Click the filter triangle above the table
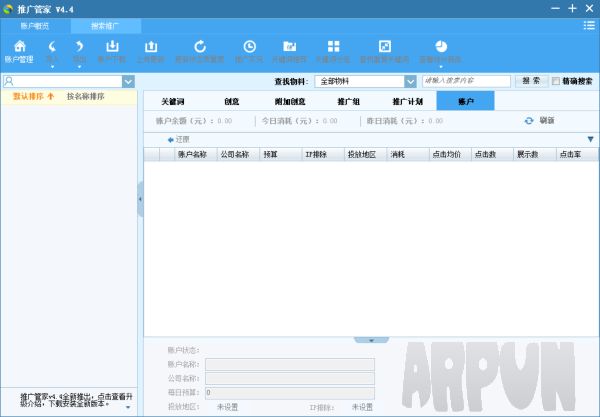The image size is (600, 417). 590,140
